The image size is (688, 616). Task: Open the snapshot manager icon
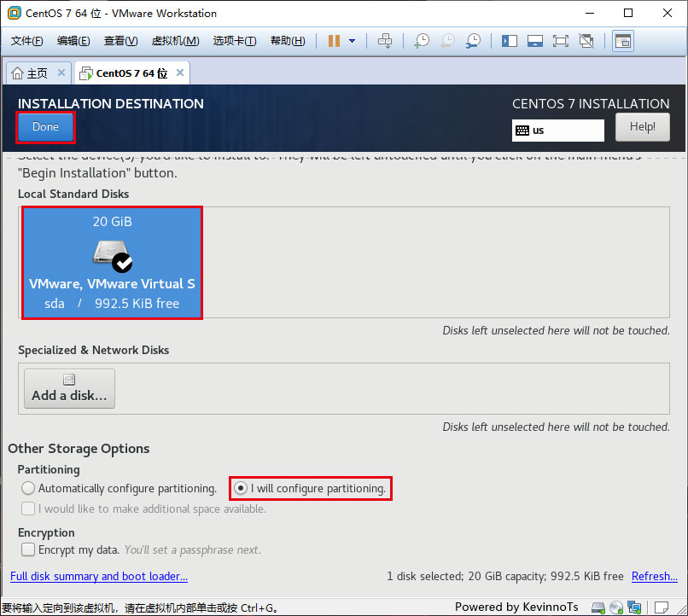(473, 41)
